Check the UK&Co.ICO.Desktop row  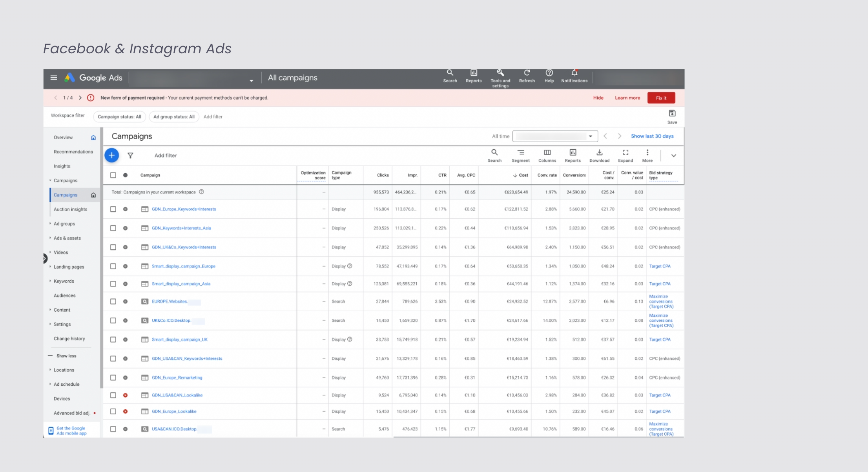coord(113,320)
